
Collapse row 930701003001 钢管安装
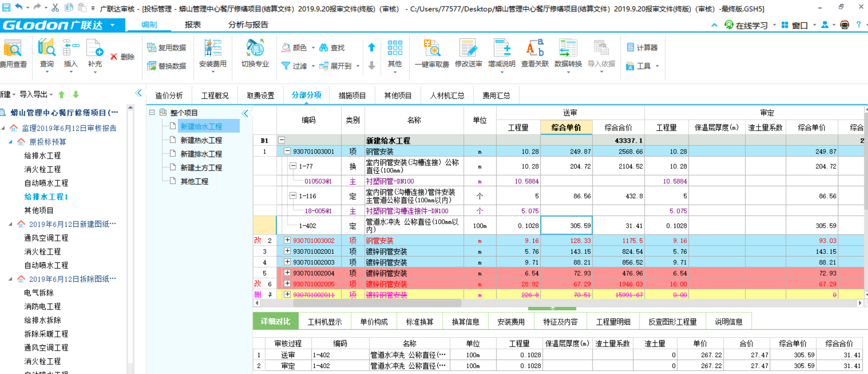click(287, 151)
